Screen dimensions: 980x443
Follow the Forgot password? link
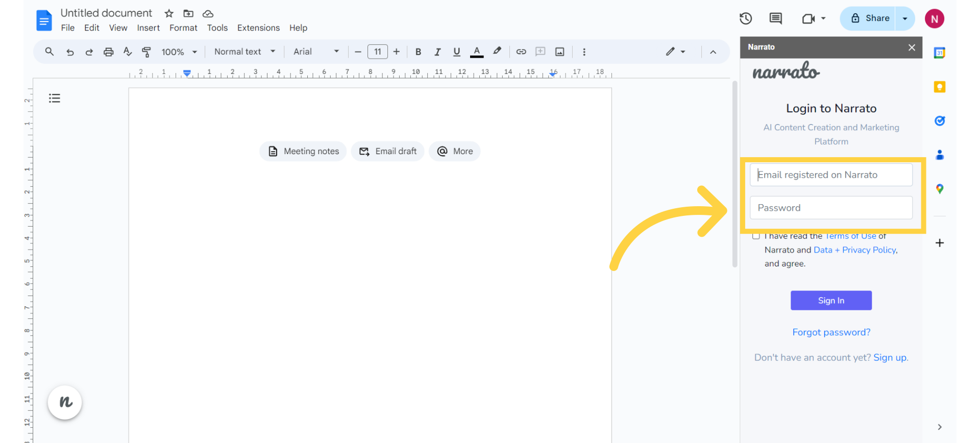tap(831, 332)
